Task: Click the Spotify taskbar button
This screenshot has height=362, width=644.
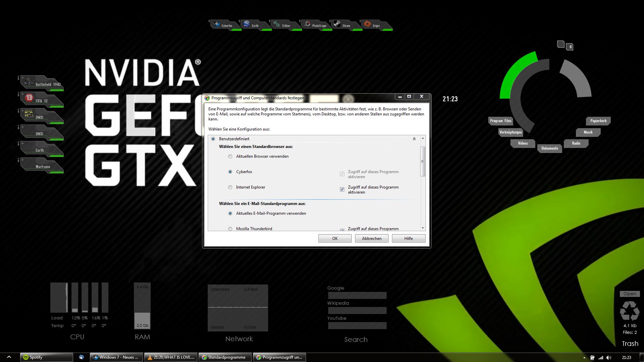Action: point(46,357)
